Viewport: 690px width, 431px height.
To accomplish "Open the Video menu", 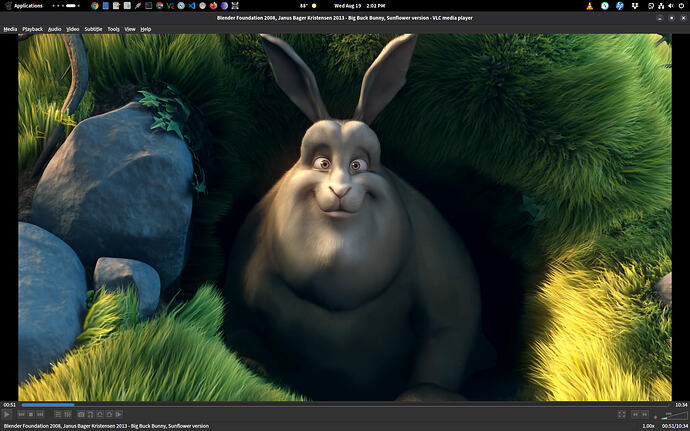I will 73,29.
